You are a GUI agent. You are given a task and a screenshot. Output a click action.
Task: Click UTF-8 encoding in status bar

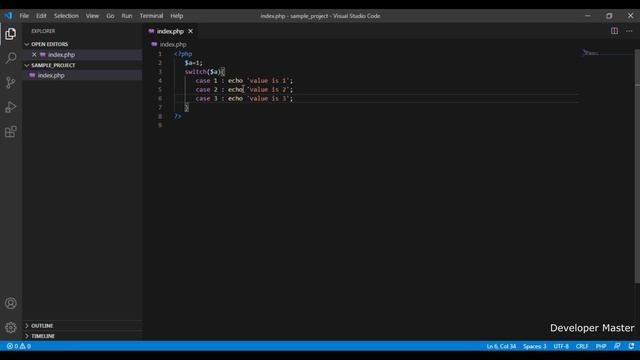[x=561, y=346]
